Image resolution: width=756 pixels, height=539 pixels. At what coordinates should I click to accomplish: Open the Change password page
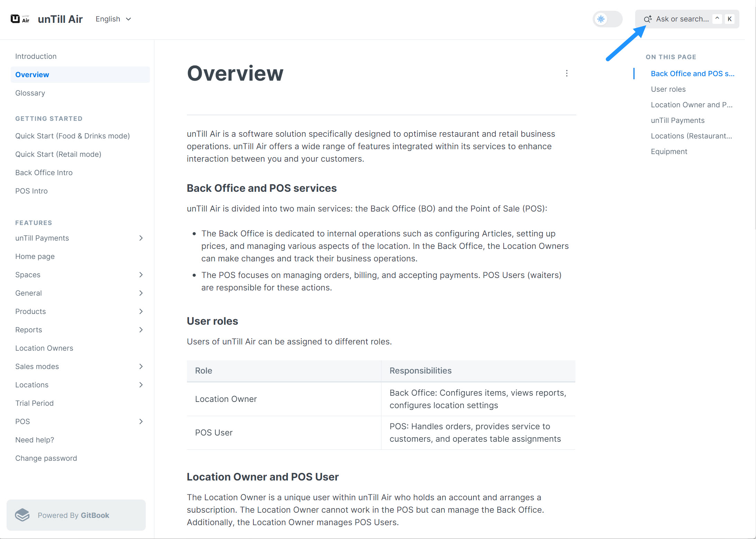pos(46,458)
